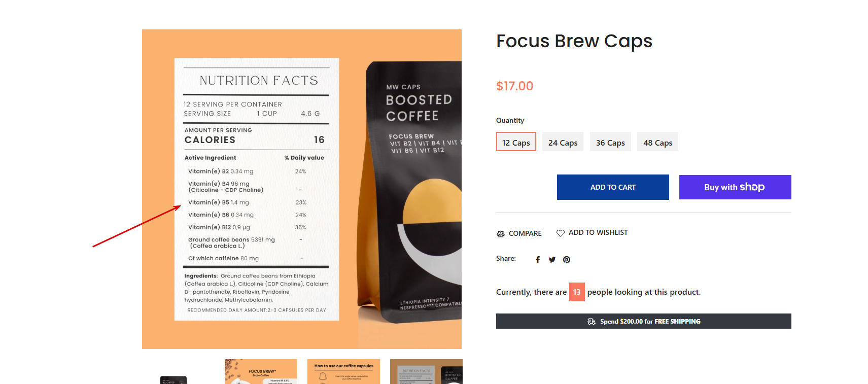Click the wishlist heart icon
Screen dimensions: 868x384
tap(560, 233)
